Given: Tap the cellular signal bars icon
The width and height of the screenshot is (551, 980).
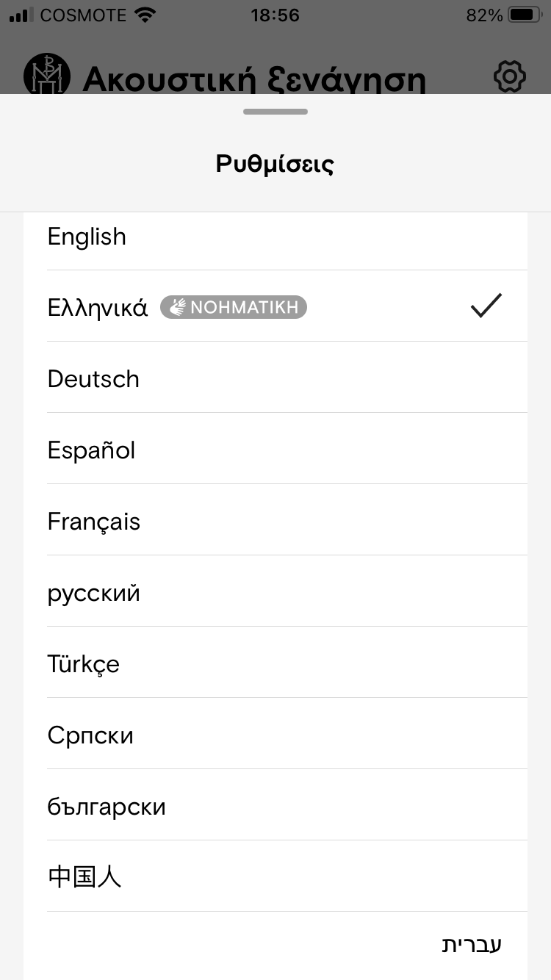Looking at the screenshot, I should click(x=22, y=15).
